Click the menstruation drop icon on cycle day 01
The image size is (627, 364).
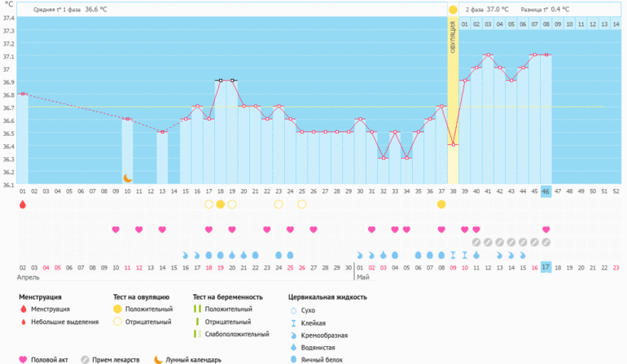pyautogui.click(x=23, y=204)
